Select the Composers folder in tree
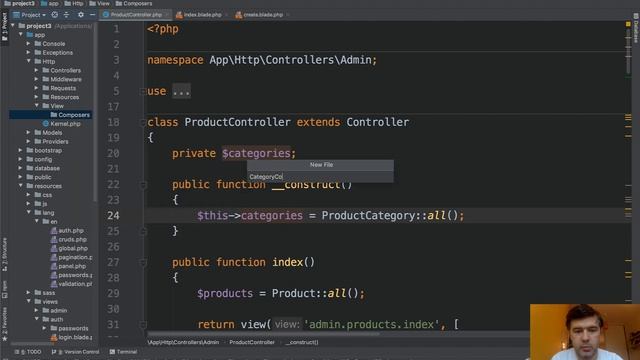The height and width of the screenshot is (360, 640). (x=70, y=115)
